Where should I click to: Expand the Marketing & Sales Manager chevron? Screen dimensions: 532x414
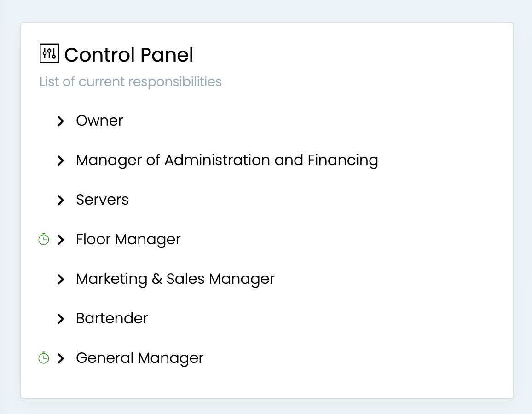point(60,279)
